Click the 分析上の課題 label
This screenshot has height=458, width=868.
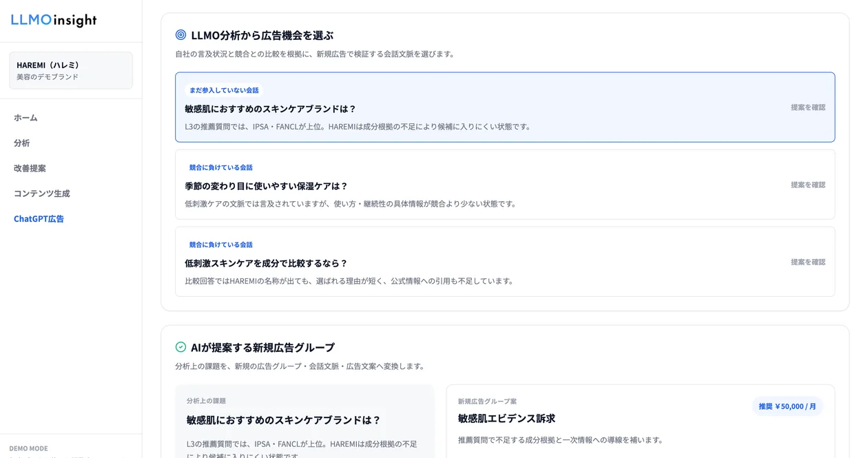click(206, 401)
